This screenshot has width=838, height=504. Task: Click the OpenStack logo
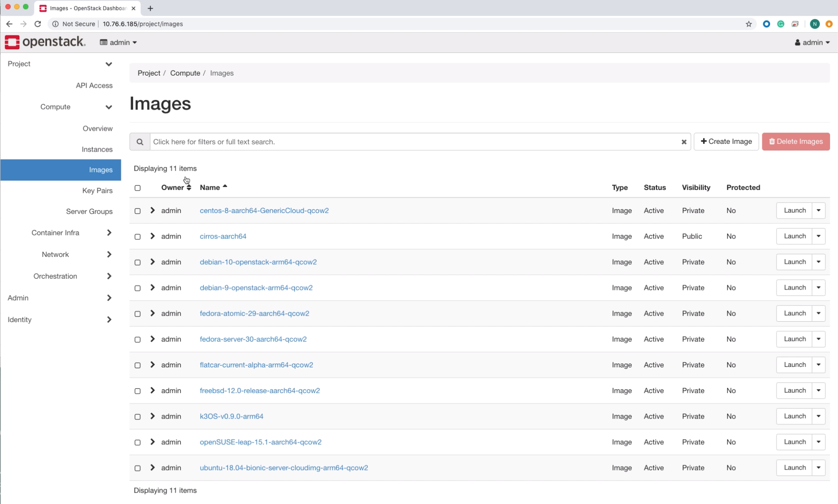45,42
